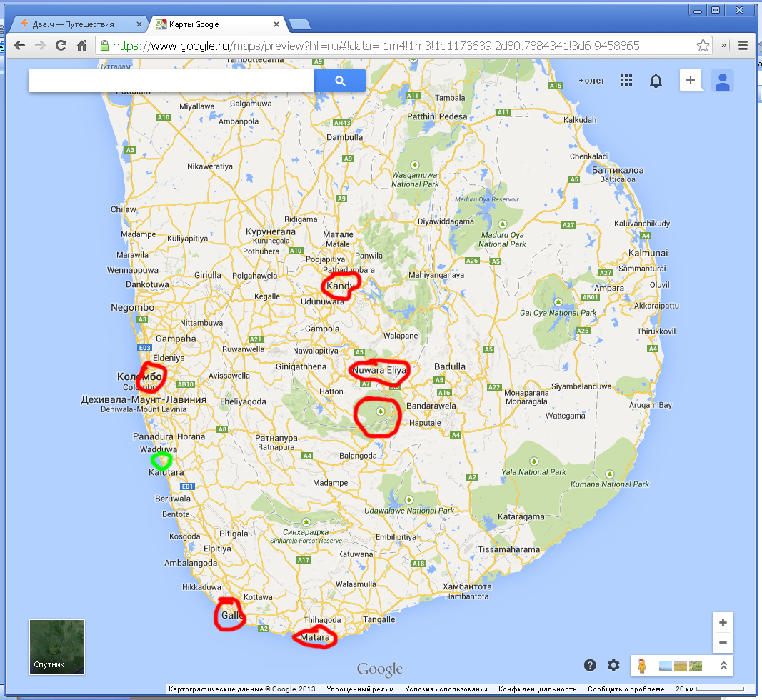This screenshot has height=700, width=762.
Task: Click the browser Back arrow
Action: pos(19,46)
